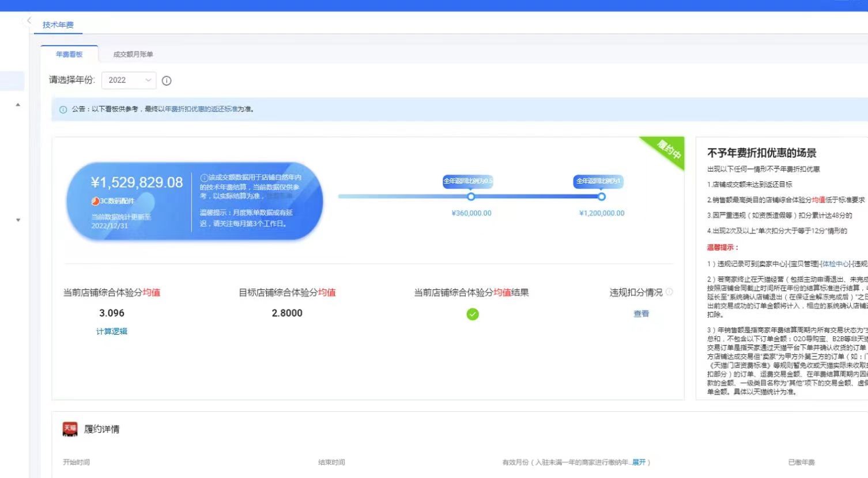The width and height of the screenshot is (868, 478).
Task: Click the 已缴年费 column header
Action: 801,462
